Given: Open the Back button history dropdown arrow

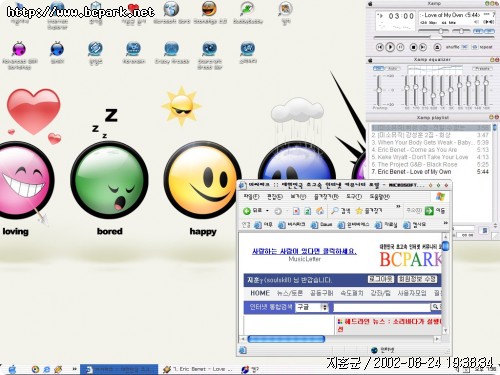Looking at the screenshot, I should coord(267,211).
